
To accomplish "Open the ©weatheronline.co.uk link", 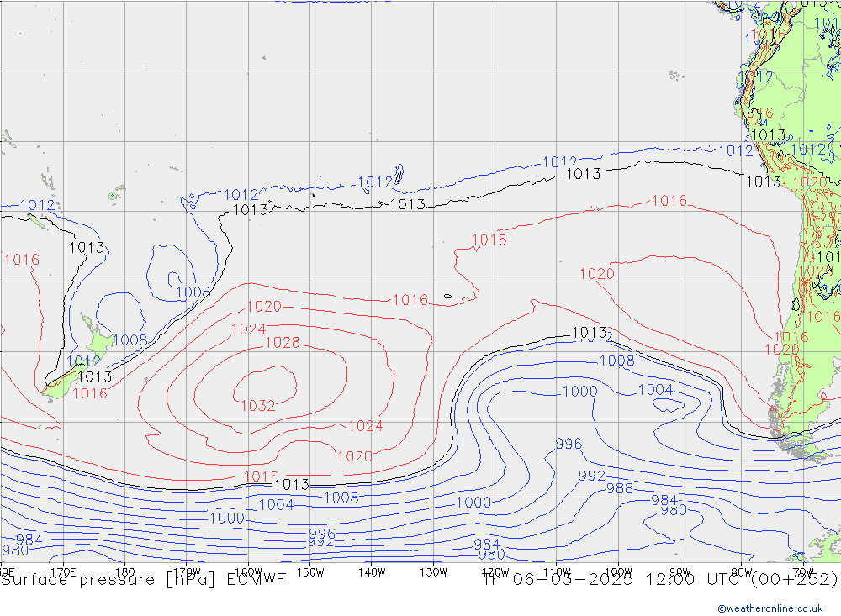I will pos(770,608).
